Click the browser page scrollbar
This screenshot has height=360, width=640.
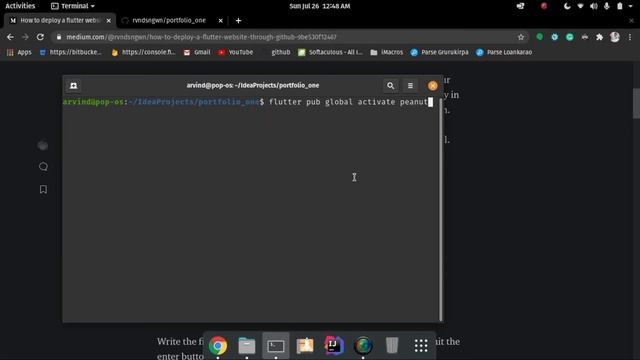pos(636,103)
